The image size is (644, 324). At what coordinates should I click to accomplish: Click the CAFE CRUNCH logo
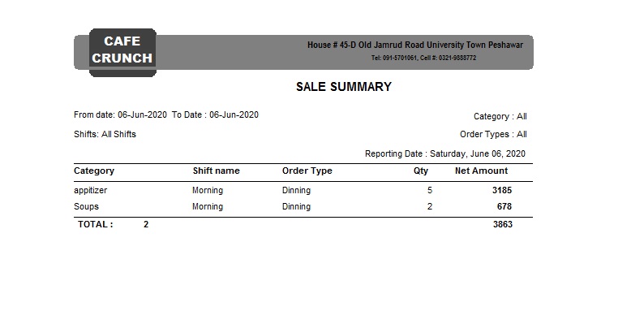click(x=122, y=53)
